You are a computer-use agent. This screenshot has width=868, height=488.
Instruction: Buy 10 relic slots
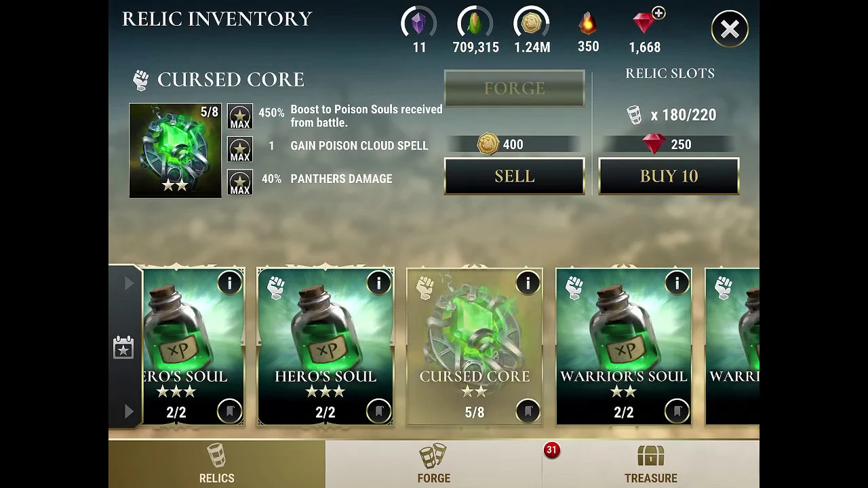coord(669,176)
